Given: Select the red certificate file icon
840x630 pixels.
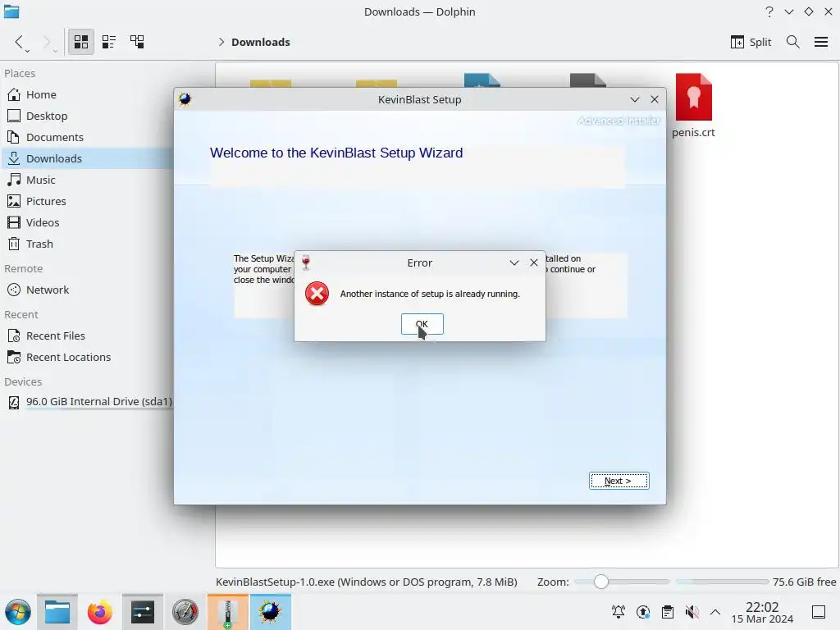Looking at the screenshot, I should coord(694,97).
